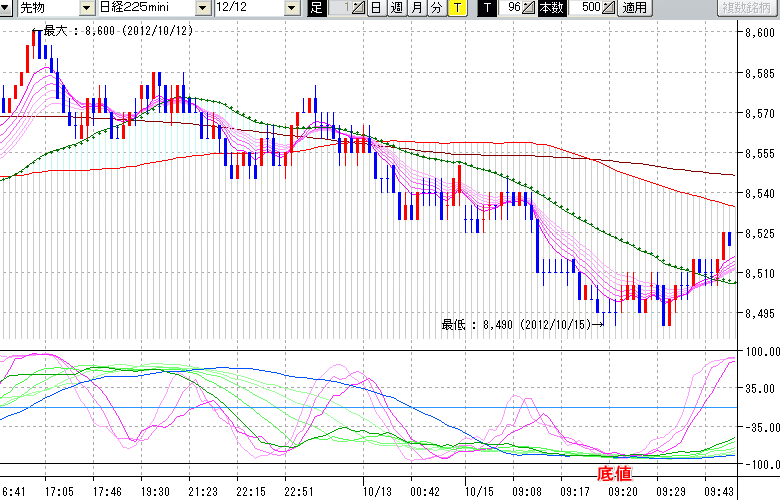Image resolution: width=780 pixels, height=500 pixels.
Task: Open the 12/12 contract month dropdown
Action: point(291,8)
